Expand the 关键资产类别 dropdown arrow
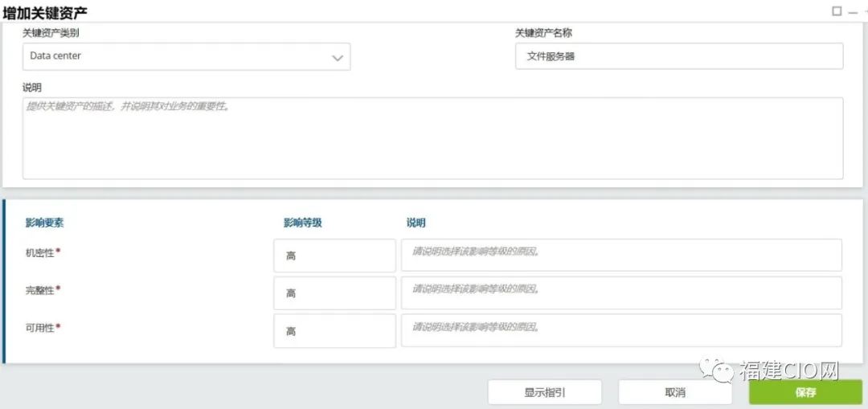The height and width of the screenshot is (409, 868). (338, 57)
